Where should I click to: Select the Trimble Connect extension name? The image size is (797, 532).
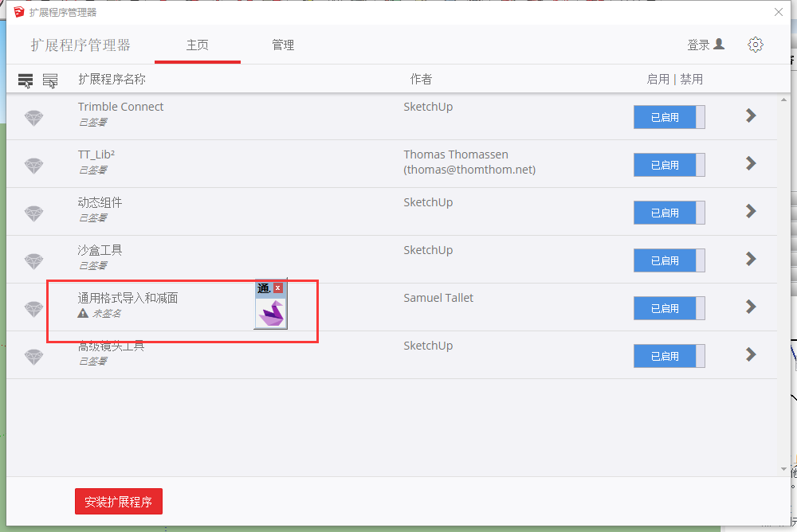tap(120, 107)
